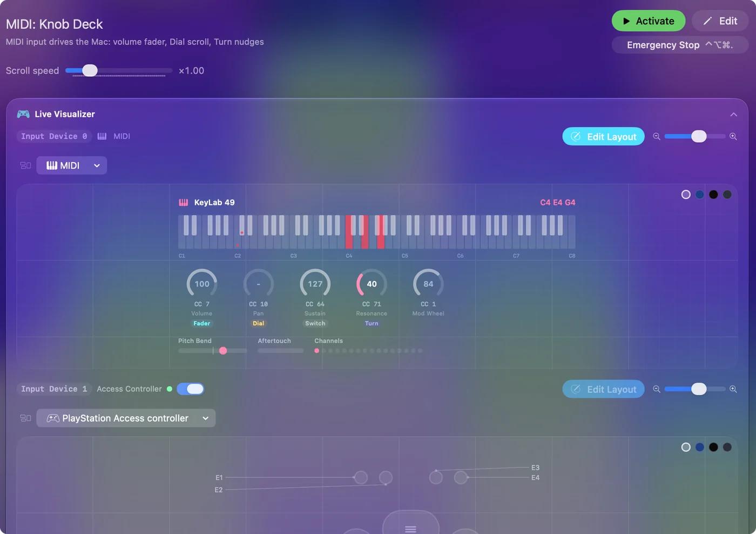Click the first active dot under Channels
The height and width of the screenshot is (534, 756).
(316, 351)
